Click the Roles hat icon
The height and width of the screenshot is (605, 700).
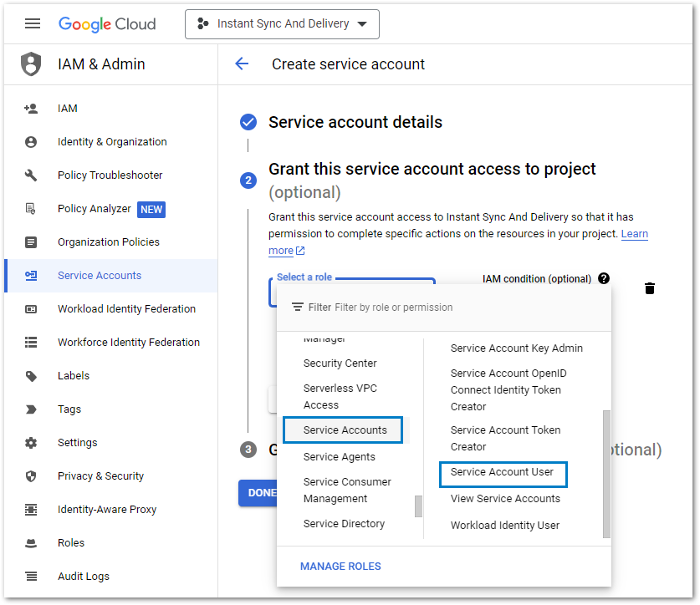pyautogui.click(x=31, y=543)
